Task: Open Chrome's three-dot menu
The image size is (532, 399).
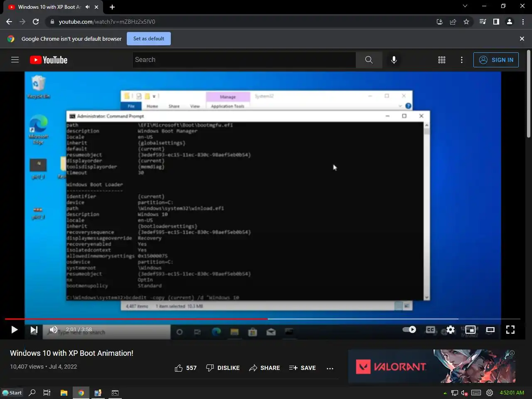Action: point(523,22)
